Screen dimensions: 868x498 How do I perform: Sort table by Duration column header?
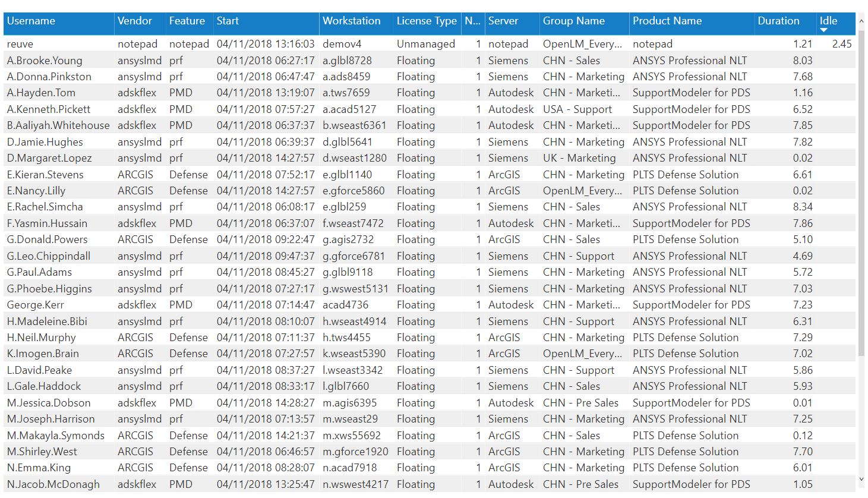pos(778,21)
